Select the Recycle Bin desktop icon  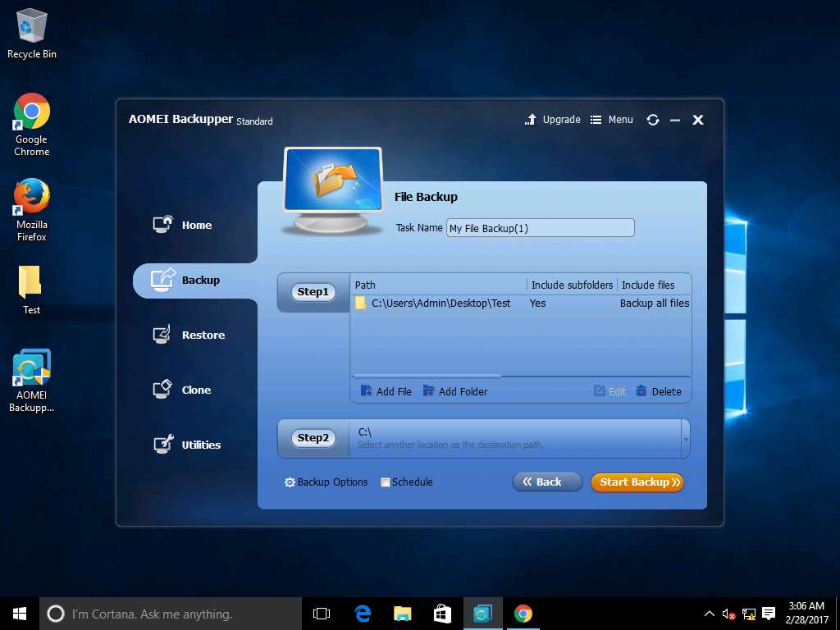(x=32, y=34)
